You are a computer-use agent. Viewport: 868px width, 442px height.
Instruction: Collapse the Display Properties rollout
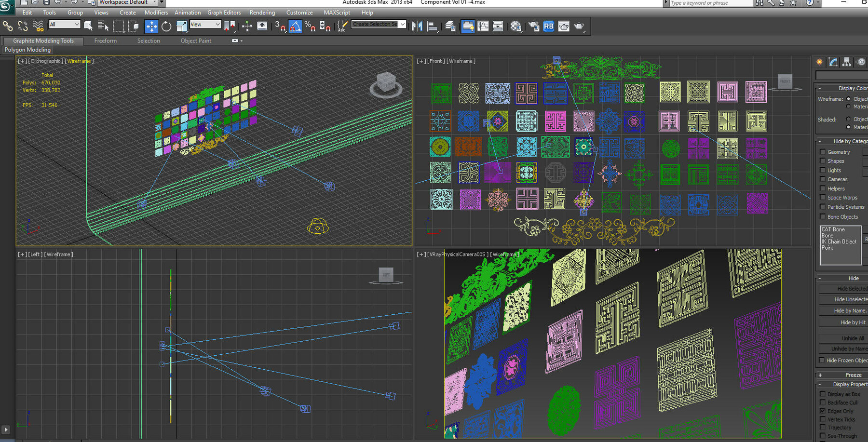843,384
